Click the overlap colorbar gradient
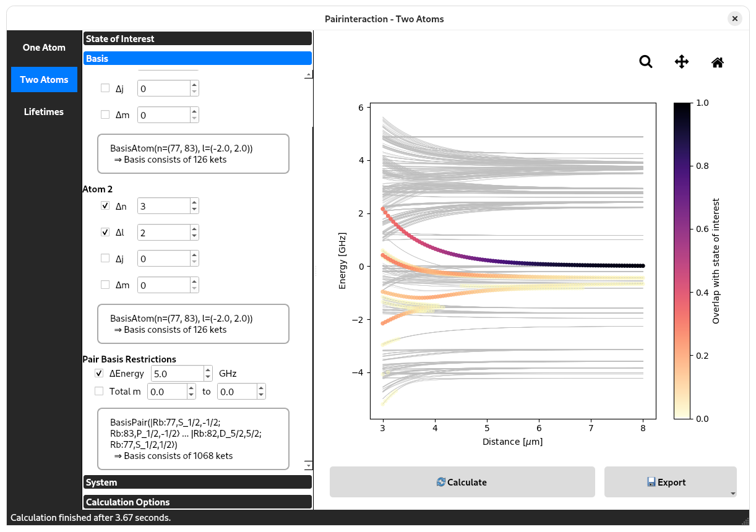The image size is (756, 532). [x=682, y=260]
